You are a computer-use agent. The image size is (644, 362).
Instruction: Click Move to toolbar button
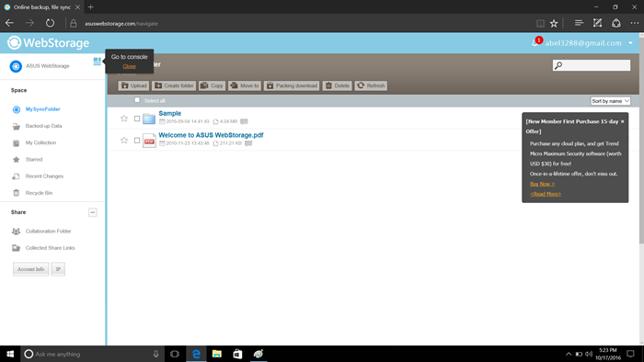245,85
